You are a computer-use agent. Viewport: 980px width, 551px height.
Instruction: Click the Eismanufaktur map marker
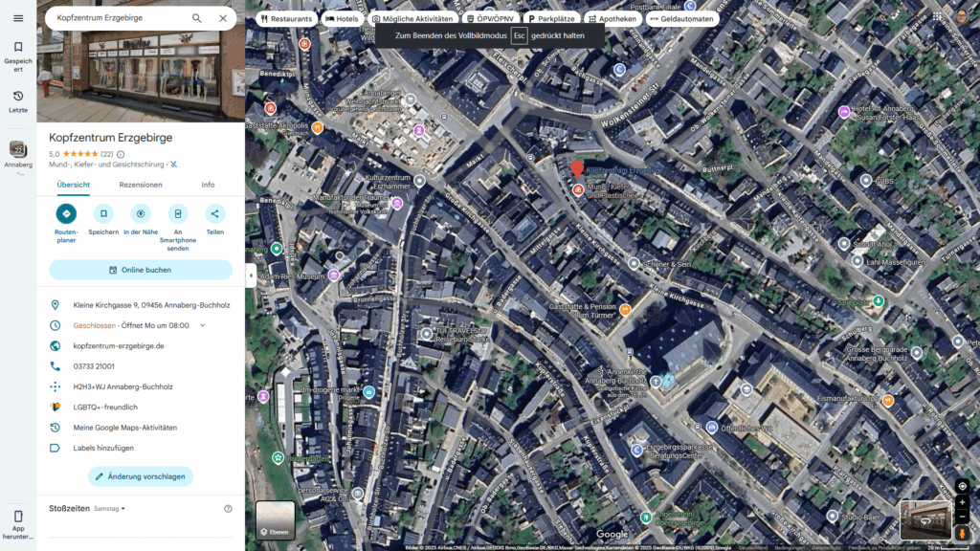[888, 401]
